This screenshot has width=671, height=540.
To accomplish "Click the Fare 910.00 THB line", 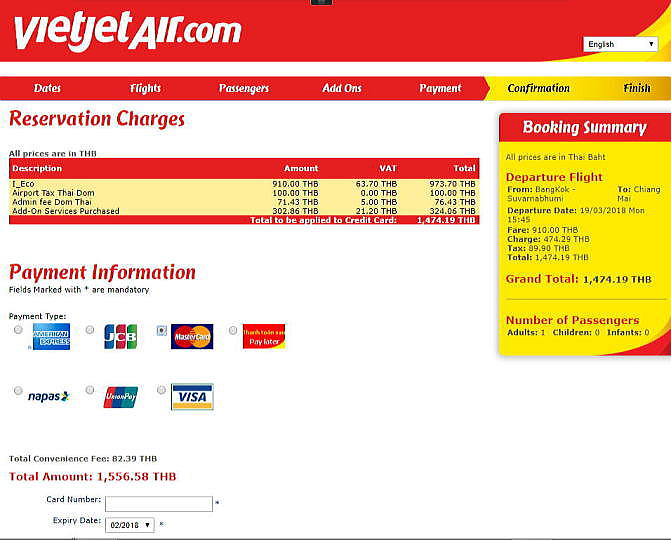I will coord(543,230).
